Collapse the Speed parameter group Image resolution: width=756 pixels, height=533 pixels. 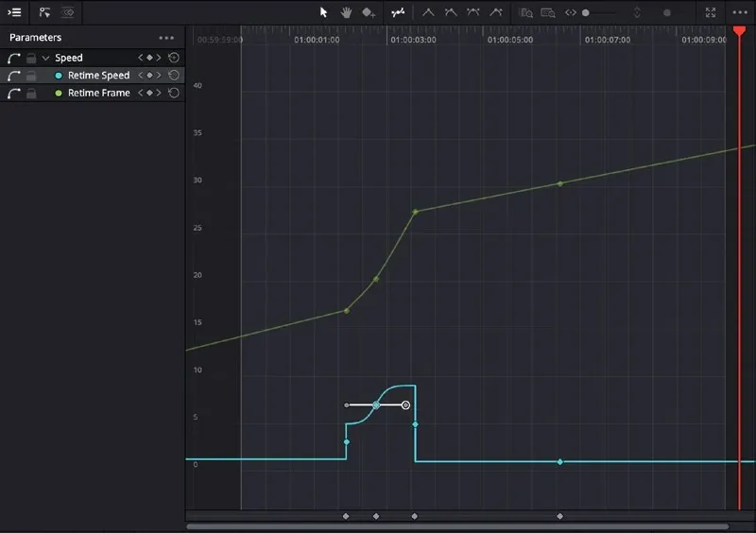45,58
